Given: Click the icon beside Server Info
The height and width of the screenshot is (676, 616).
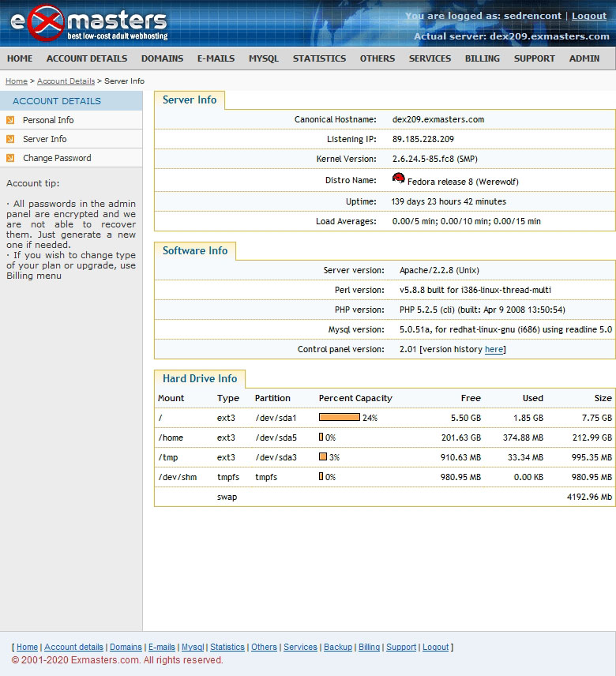Looking at the screenshot, I should pos(10,139).
